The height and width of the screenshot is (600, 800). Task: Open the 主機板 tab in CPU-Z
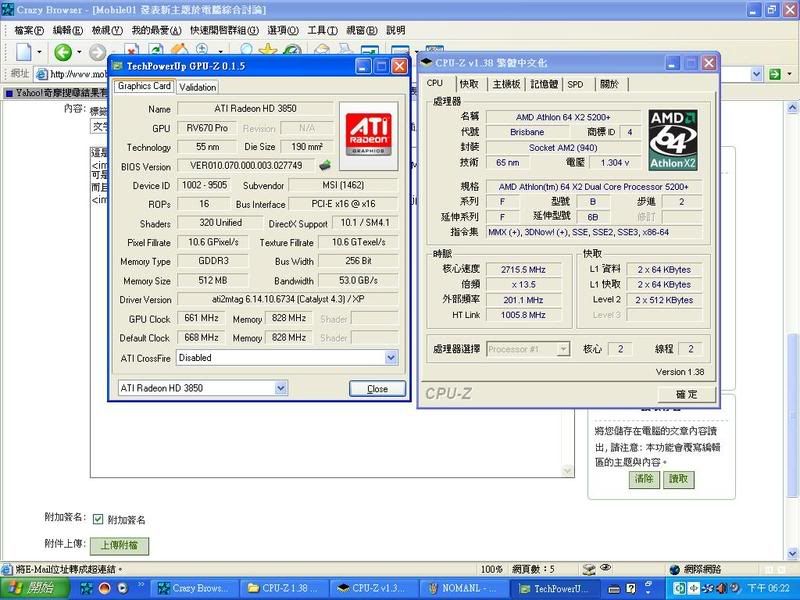506,85
